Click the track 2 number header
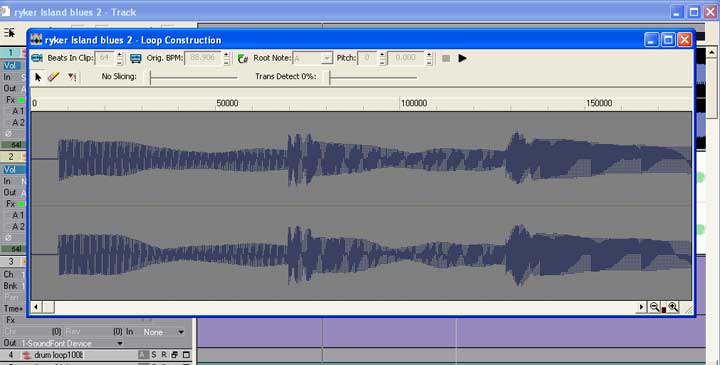Screen dimensions: 720x365 tap(10, 157)
